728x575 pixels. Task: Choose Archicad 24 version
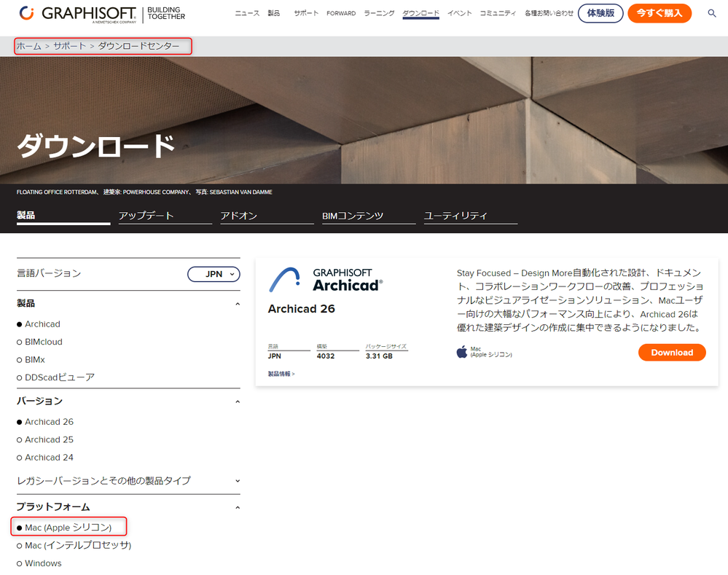[x=45, y=458]
